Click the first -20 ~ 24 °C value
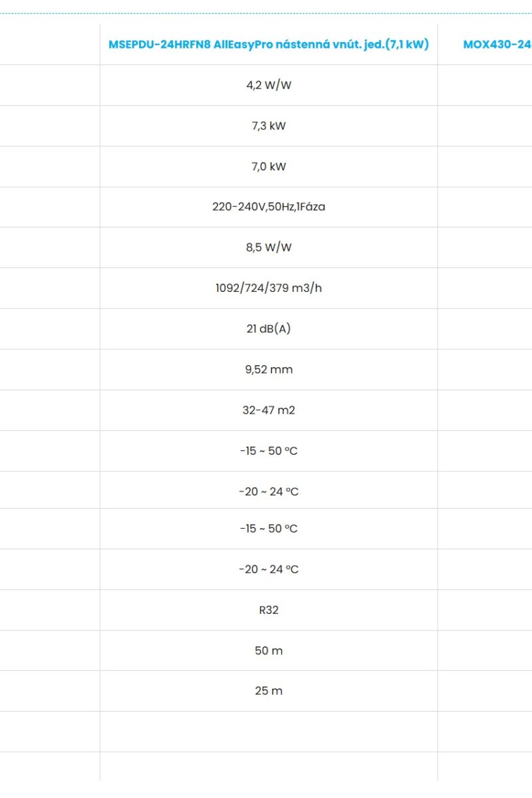 pos(269,491)
